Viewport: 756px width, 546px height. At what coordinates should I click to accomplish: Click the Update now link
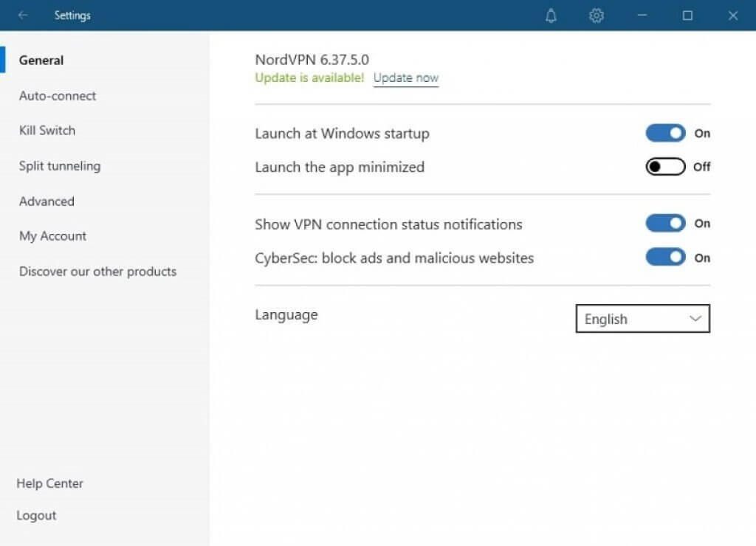pyautogui.click(x=406, y=78)
